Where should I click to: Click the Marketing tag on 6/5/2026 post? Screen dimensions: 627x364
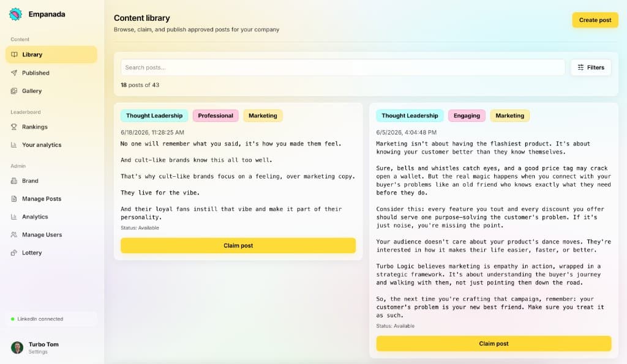coord(510,116)
